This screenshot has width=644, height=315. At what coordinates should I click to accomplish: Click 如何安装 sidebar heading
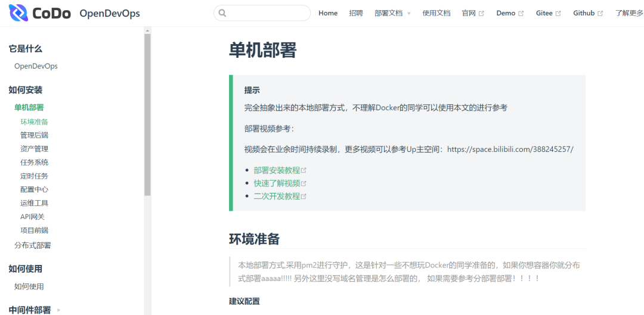pos(26,90)
